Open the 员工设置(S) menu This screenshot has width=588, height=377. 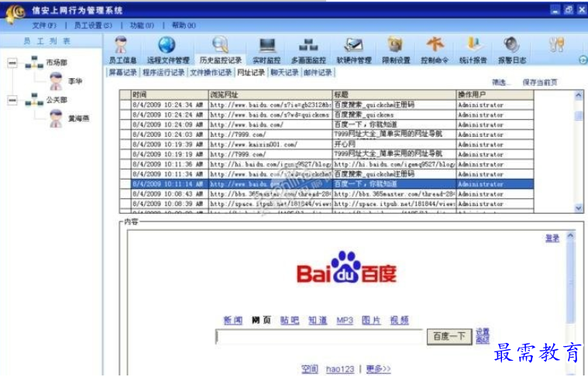(93, 26)
